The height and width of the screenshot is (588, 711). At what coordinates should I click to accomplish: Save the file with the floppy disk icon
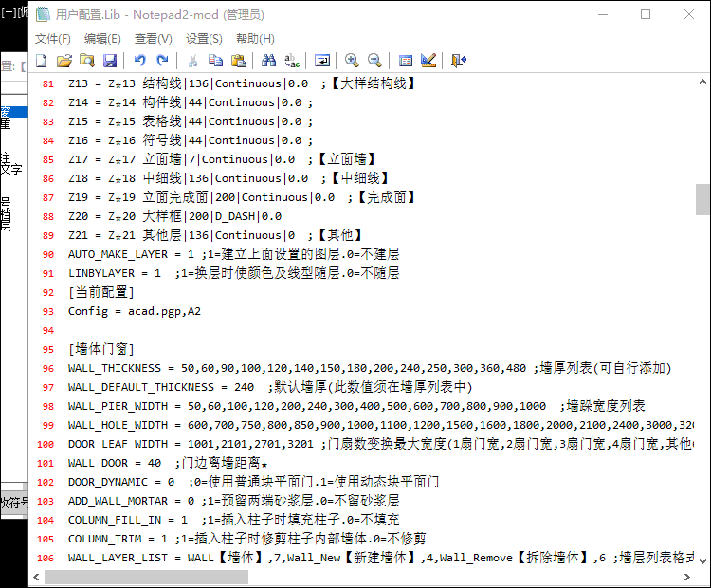110,61
